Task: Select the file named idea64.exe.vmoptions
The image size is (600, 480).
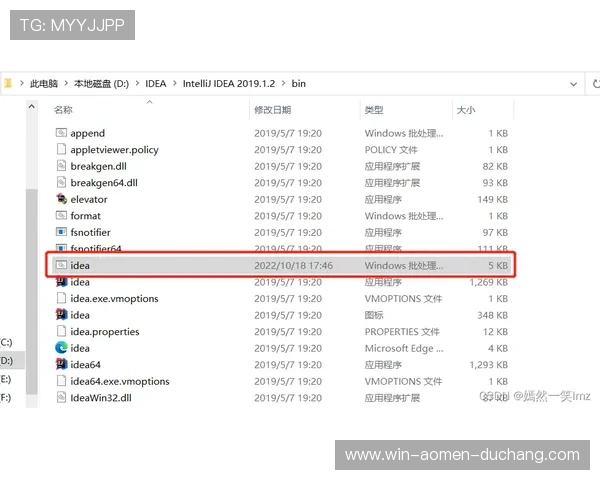Action: 120,381
